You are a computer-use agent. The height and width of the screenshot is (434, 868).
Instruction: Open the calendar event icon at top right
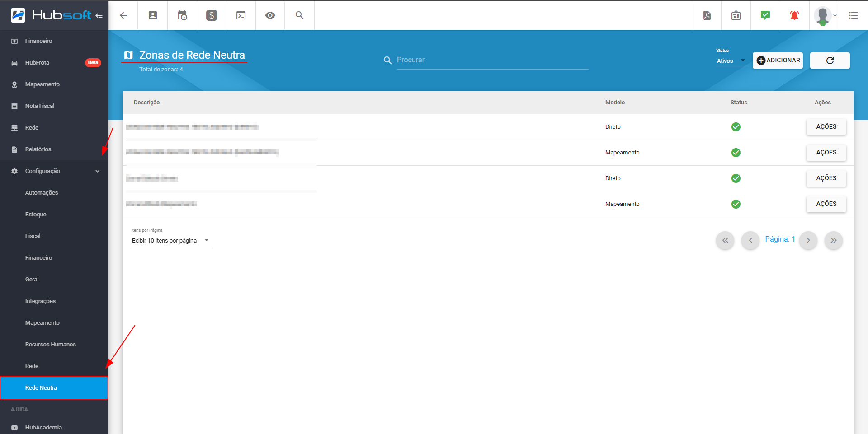click(736, 15)
